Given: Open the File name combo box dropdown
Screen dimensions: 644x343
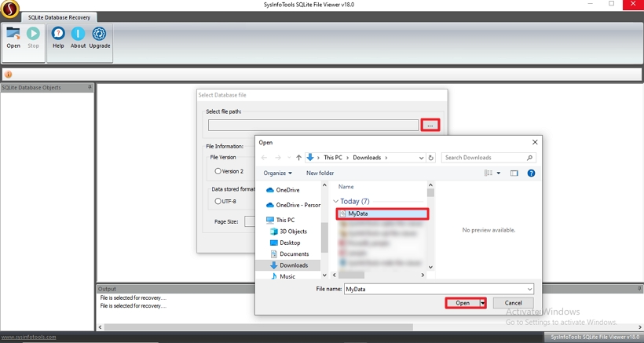Looking at the screenshot, I should point(529,289).
